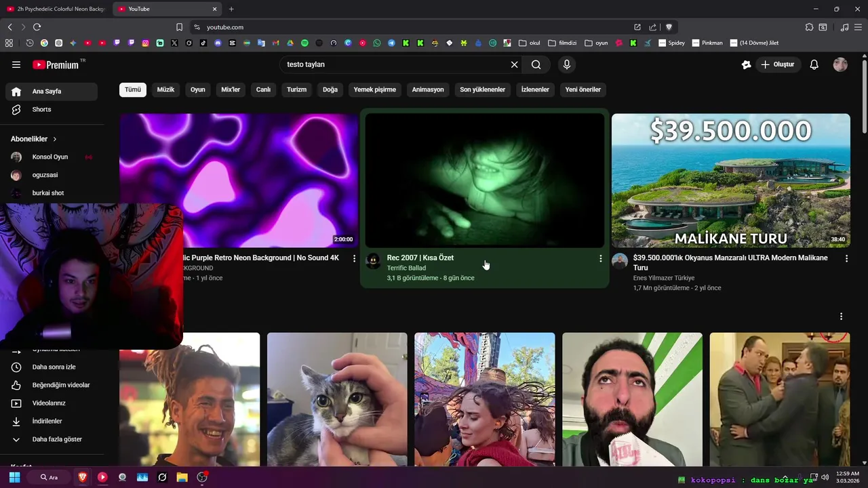Open the Google bookmark icon
The width and height of the screenshot is (868, 488).
tap(44, 43)
